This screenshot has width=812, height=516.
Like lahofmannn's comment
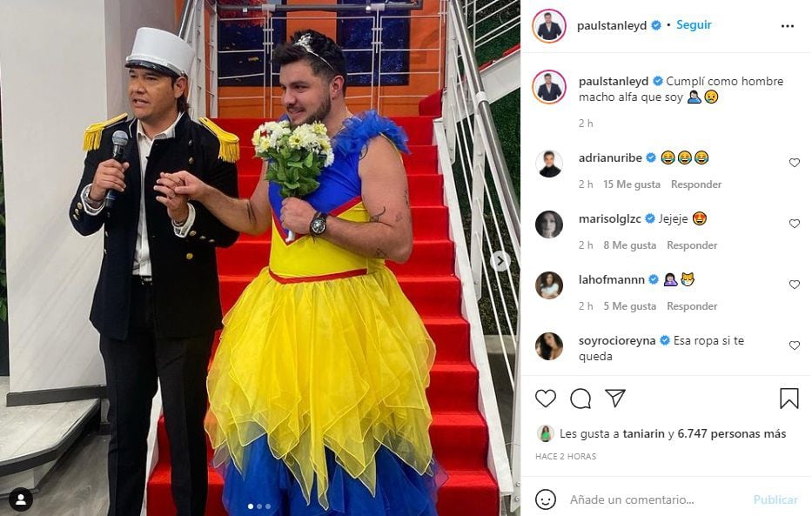795,285
